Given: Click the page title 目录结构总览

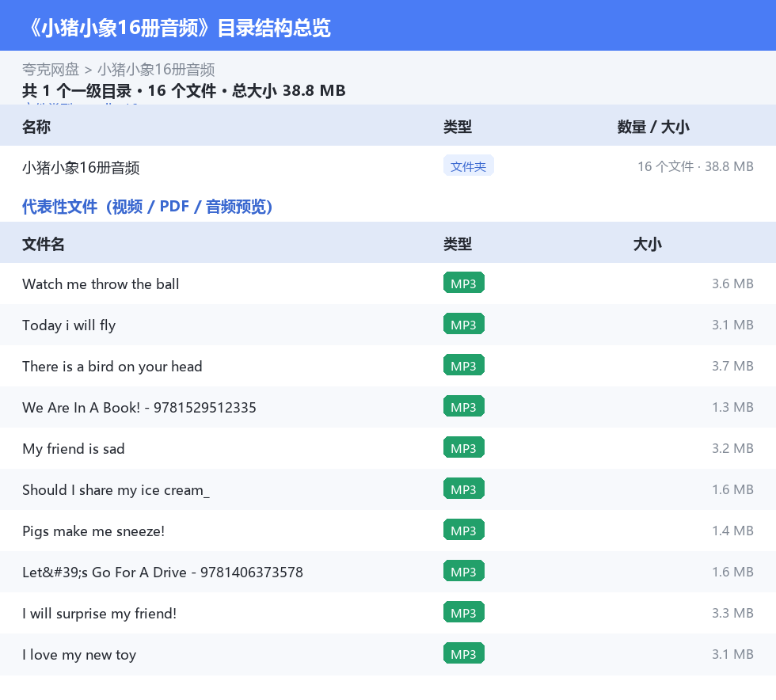Looking at the screenshot, I should click(x=274, y=28).
